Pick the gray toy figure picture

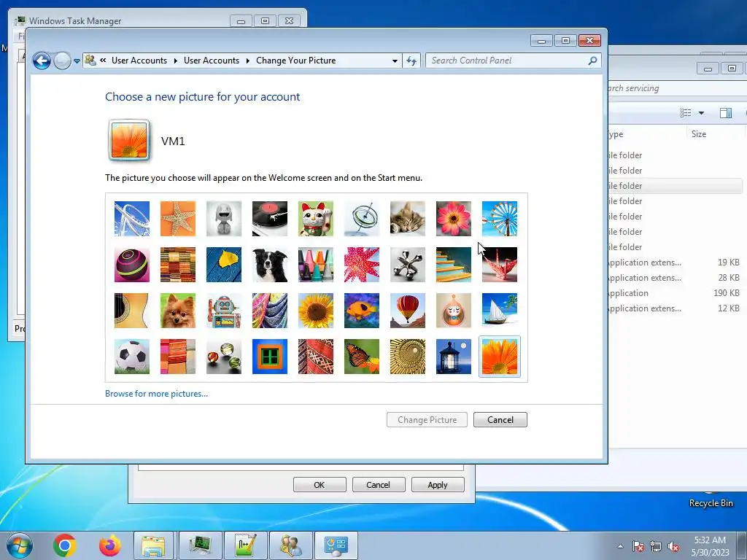click(x=224, y=219)
